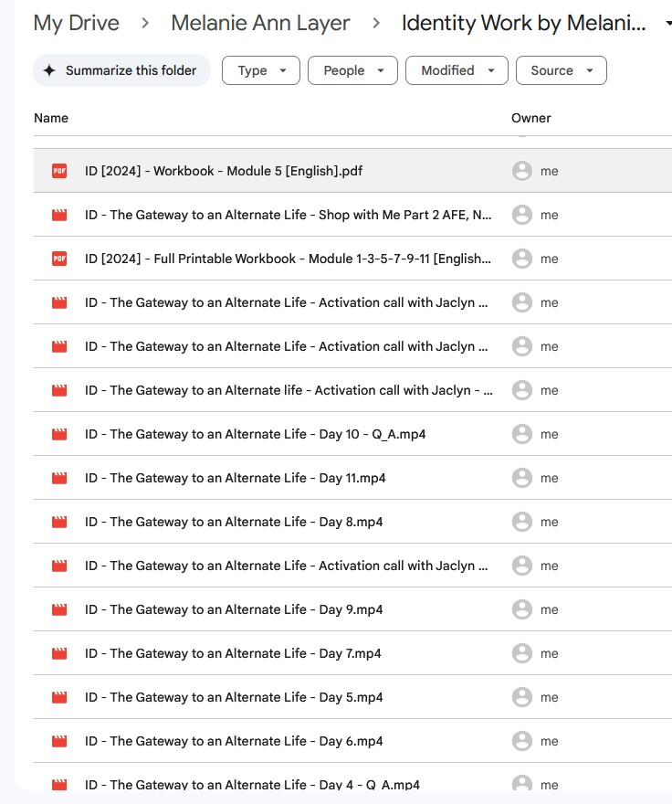Viewport: 672px width, 804px height.
Task: Click owner avatar icon for Day 8.mp4
Action: pyautogui.click(x=521, y=522)
